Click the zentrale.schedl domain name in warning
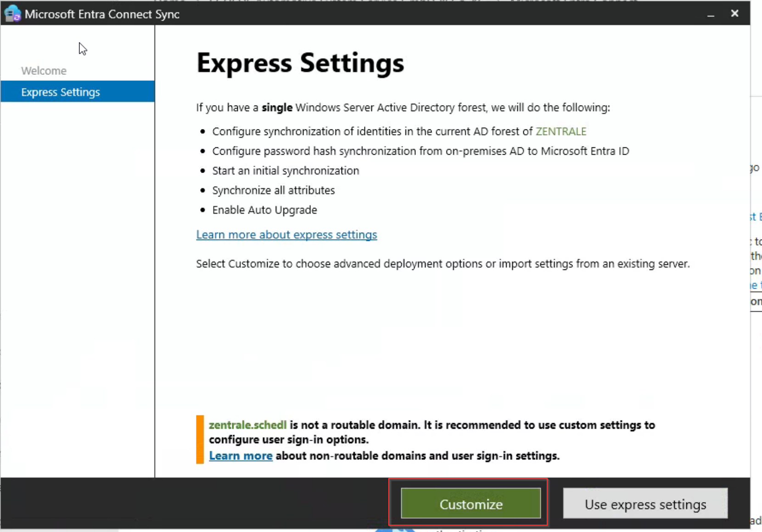The width and height of the screenshot is (762, 532). tap(247, 425)
